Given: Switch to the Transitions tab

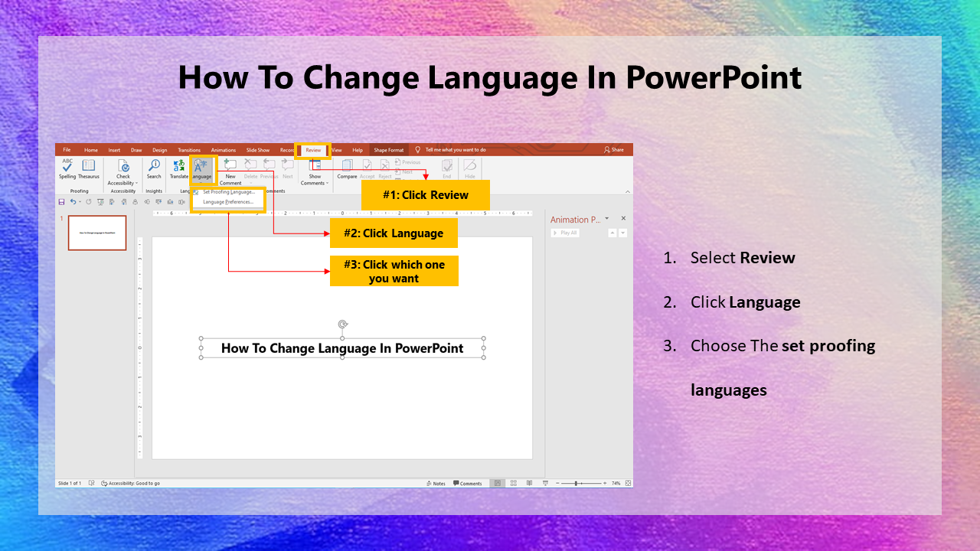Looking at the screenshot, I should point(189,150).
